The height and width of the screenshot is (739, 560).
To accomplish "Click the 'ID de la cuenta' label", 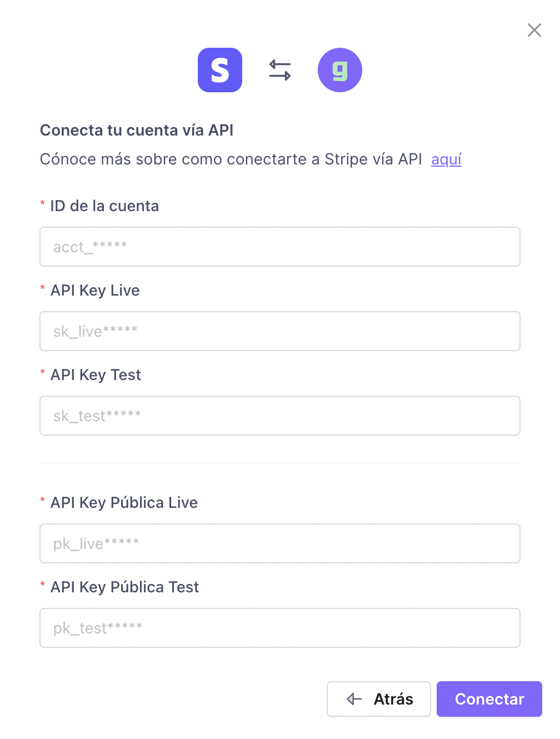I will [104, 206].
